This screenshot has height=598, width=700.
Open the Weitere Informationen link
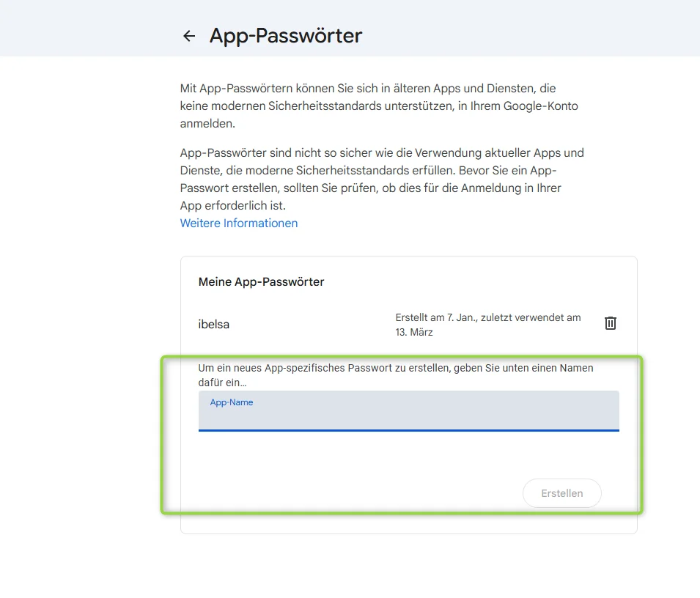tap(239, 223)
